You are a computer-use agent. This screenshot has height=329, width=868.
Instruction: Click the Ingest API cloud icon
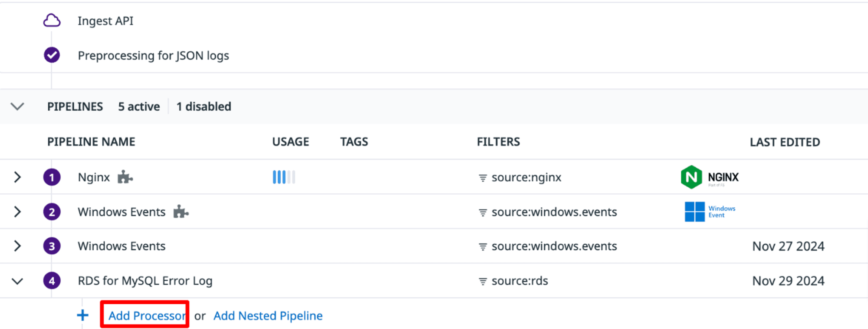tap(52, 20)
